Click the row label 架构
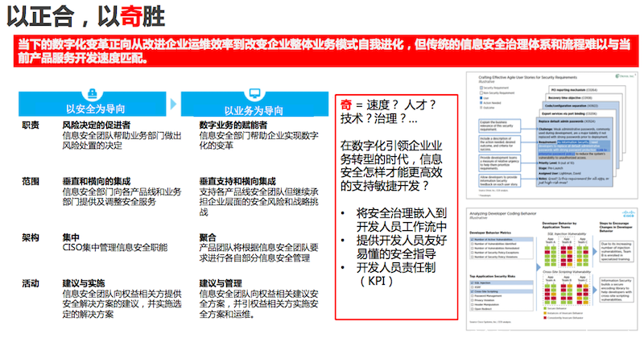Screen dimensions: 644x350 click(31, 237)
